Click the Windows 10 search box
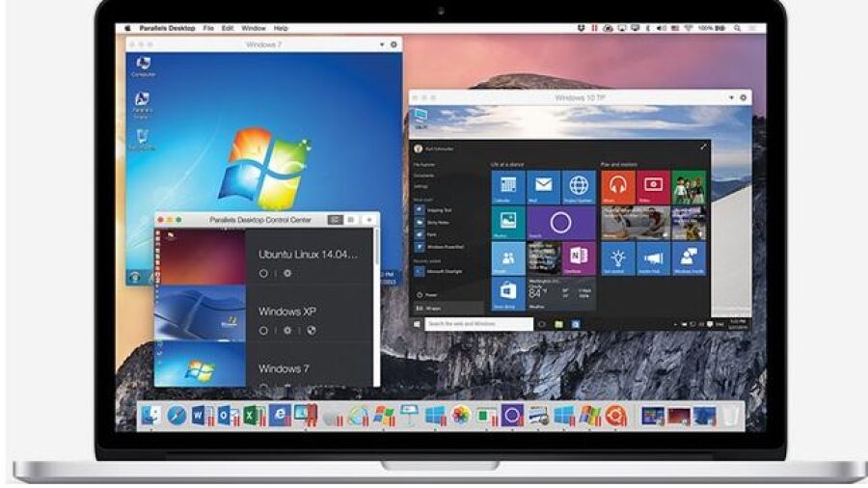The image size is (868, 488). pos(478,324)
